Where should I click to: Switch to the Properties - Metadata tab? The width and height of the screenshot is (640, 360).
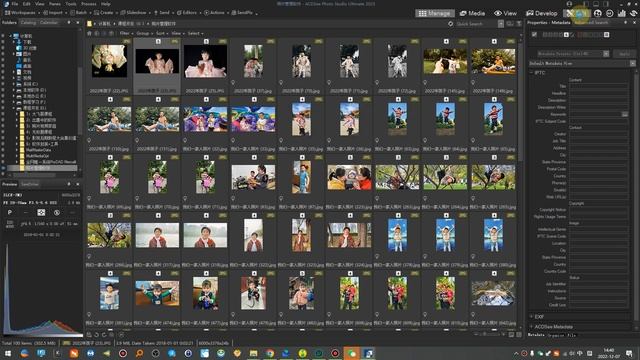(x=548, y=22)
